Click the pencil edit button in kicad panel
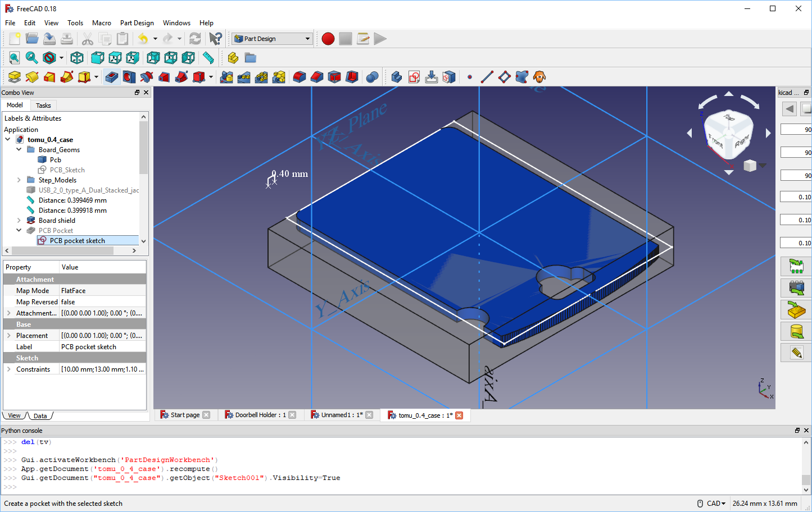The width and height of the screenshot is (812, 512). click(x=796, y=353)
